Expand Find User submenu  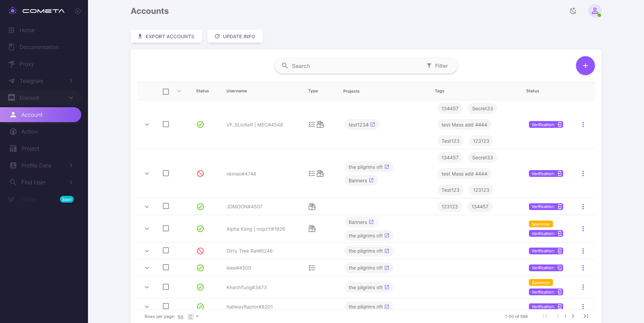coord(41,182)
